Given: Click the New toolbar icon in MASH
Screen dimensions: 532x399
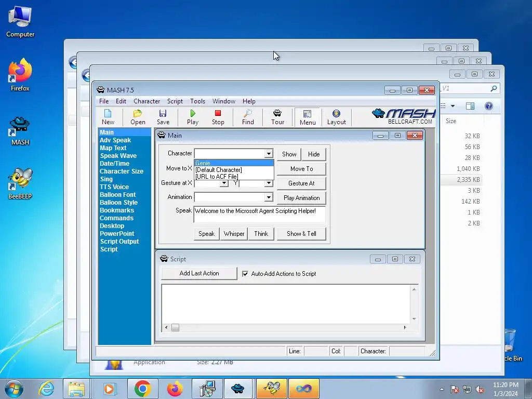Looking at the screenshot, I should click(108, 117).
